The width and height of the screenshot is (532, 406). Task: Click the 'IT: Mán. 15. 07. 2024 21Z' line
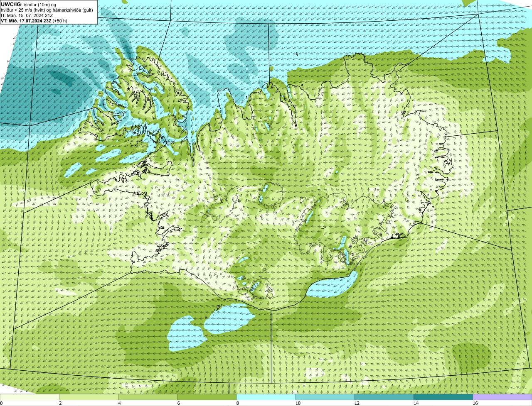pos(27,15)
